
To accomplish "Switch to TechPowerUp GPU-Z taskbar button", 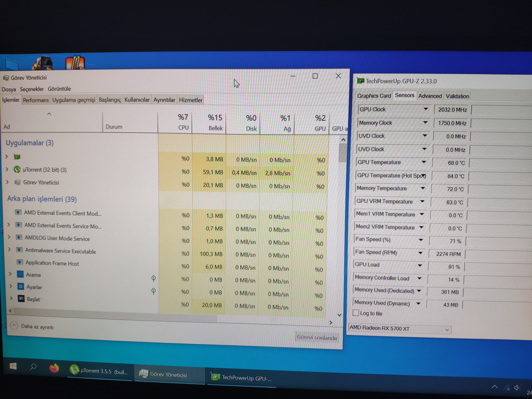I will (242, 378).
